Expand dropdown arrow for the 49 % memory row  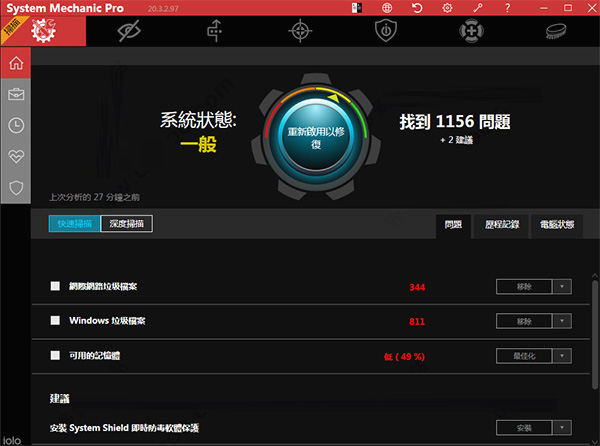(562, 356)
